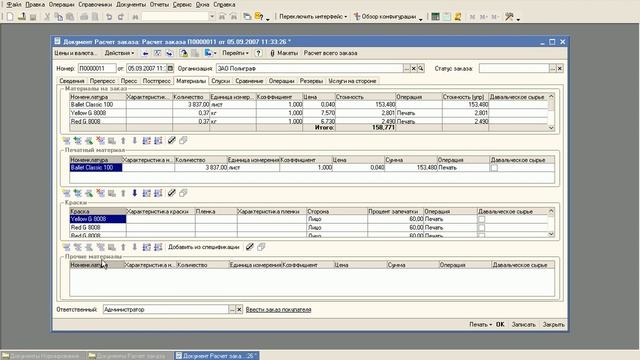
Task: Click the question mark help icon in document toolbar
Action: point(258,53)
